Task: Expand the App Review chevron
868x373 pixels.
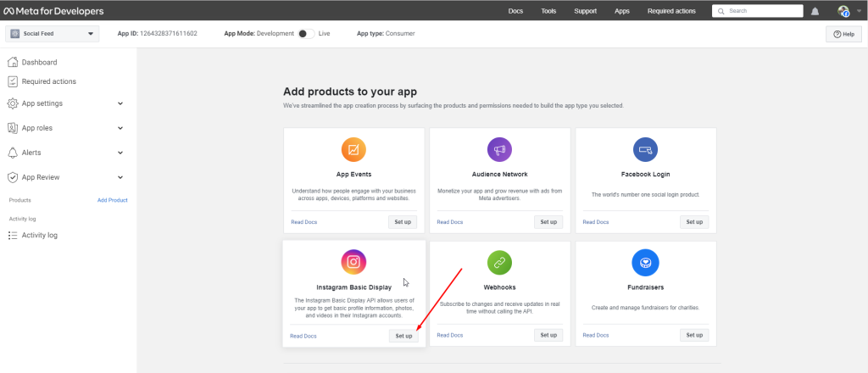Action: (x=120, y=177)
